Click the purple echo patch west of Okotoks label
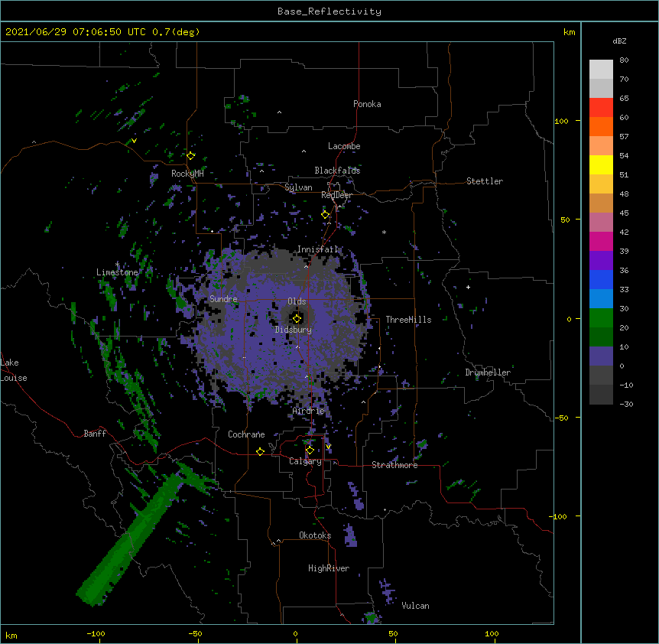 pyautogui.click(x=350, y=535)
